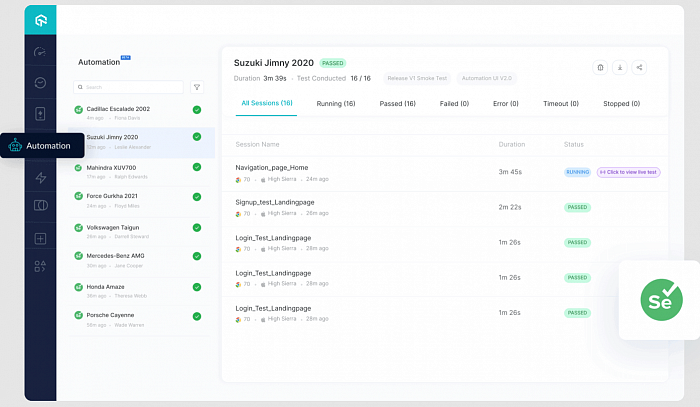
Task: Select the Automation sidebar item
Action: [42, 145]
